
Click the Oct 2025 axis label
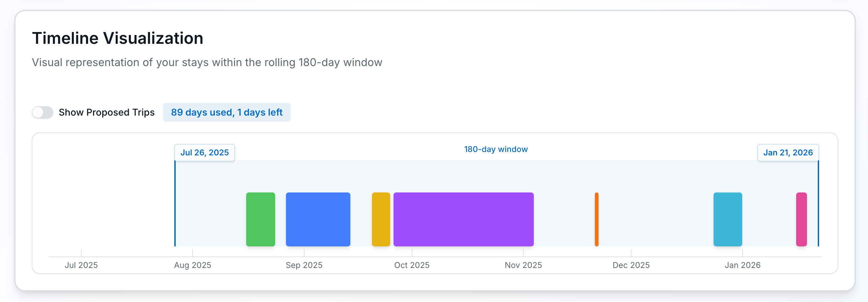(412, 265)
